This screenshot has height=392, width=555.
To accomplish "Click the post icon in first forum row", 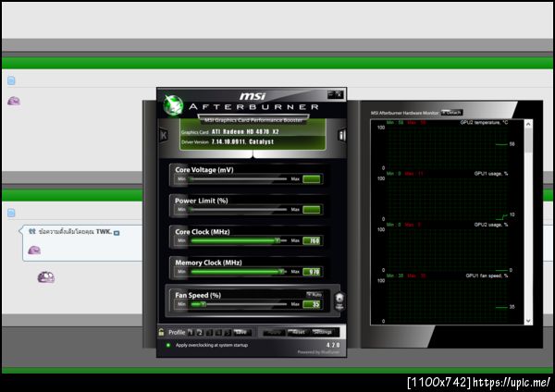I will [x=11, y=80].
